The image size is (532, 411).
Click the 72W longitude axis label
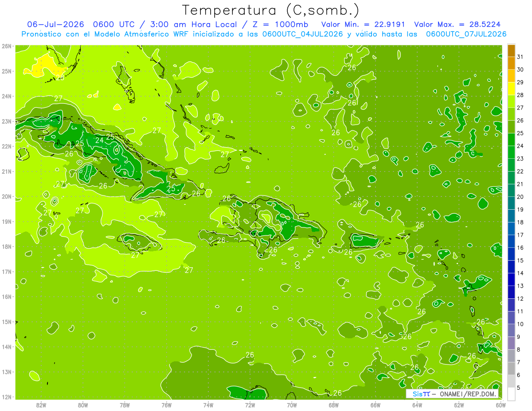tap(250, 405)
